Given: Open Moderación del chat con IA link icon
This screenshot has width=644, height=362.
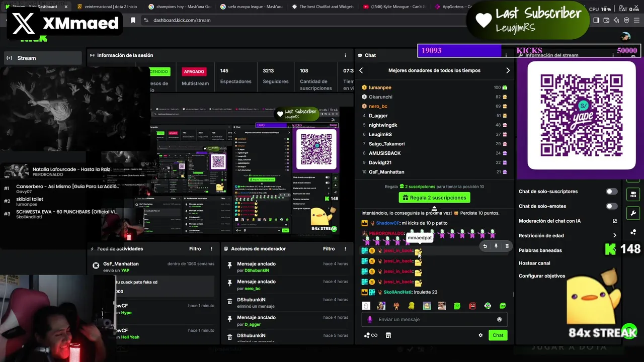Looking at the screenshot, I should pos(615,221).
